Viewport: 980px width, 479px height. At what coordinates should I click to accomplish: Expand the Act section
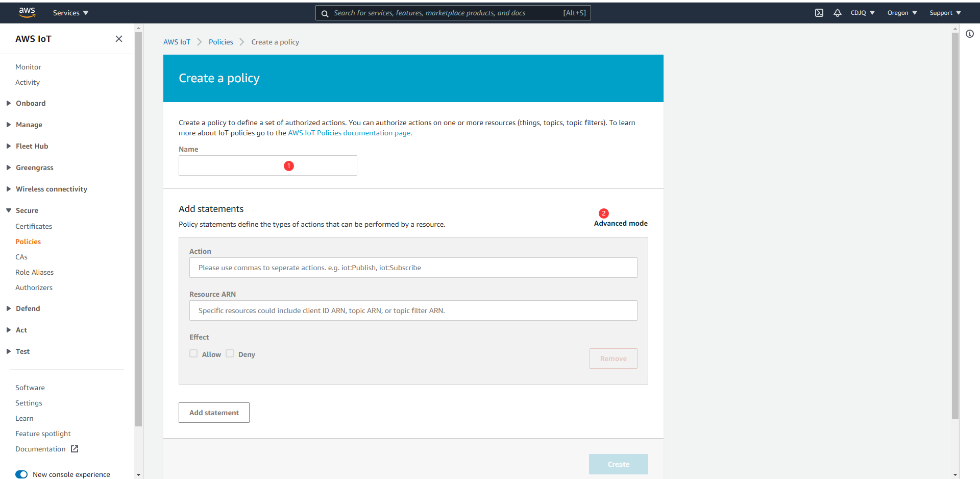click(x=16, y=330)
